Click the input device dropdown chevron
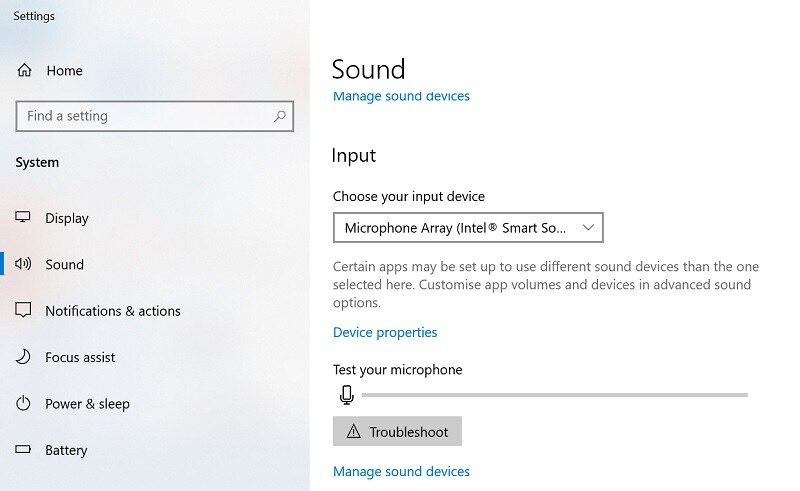The image size is (800, 491). 588,228
